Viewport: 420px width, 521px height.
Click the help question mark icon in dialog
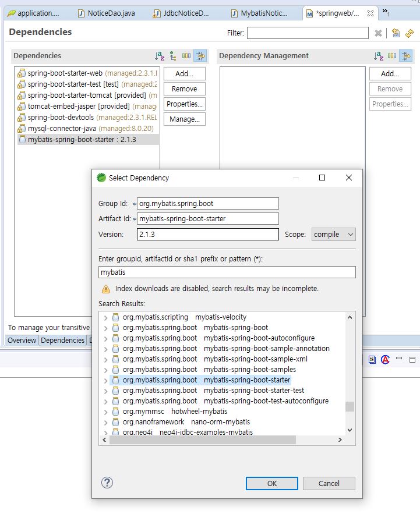pos(107,483)
